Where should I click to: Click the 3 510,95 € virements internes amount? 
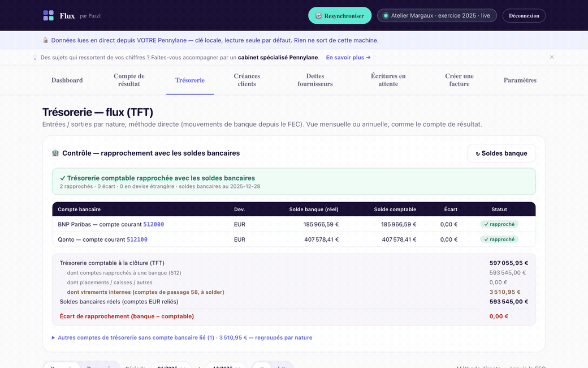pos(505,292)
